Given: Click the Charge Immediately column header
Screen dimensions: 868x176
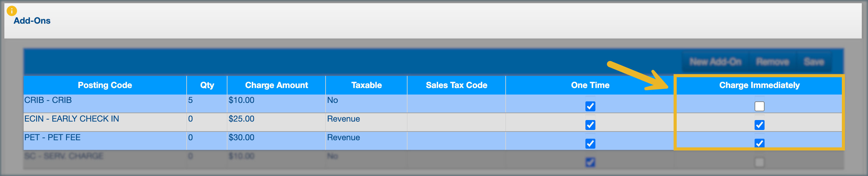Looking at the screenshot, I should point(759,85).
